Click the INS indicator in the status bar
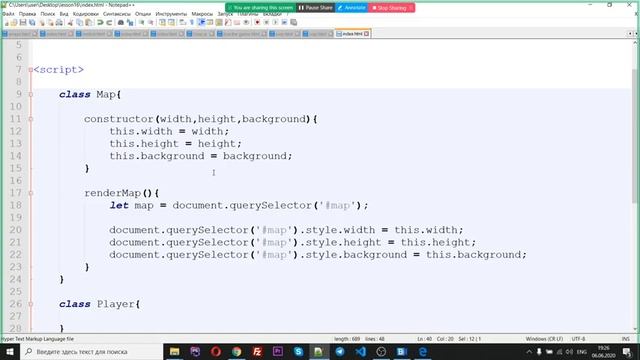Image resolution: width=640 pixels, height=360 pixels. pos(625,339)
